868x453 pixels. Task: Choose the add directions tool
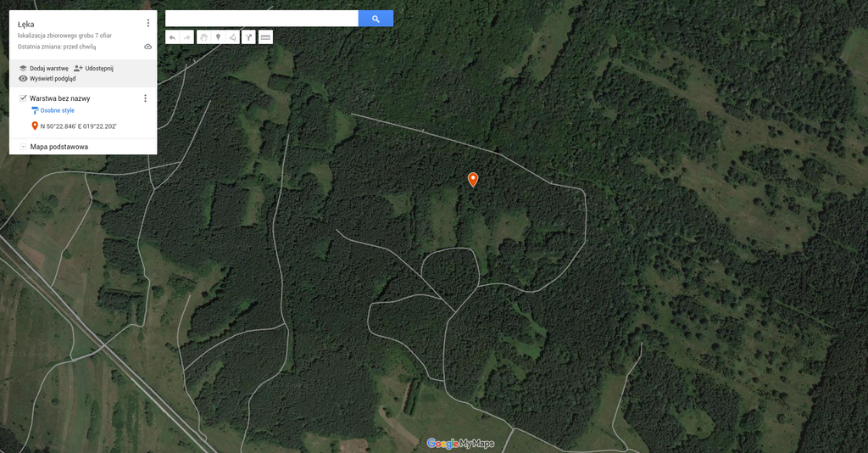(x=248, y=37)
